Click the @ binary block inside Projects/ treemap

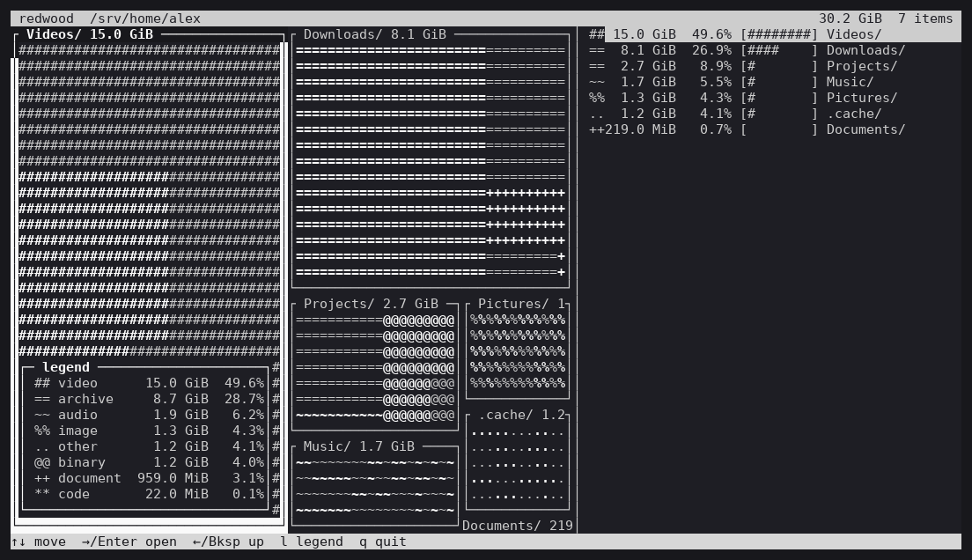coord(418,368)
